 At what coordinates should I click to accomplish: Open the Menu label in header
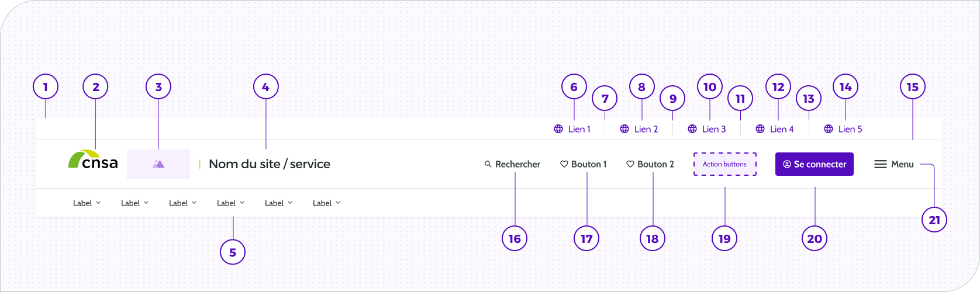902,164
